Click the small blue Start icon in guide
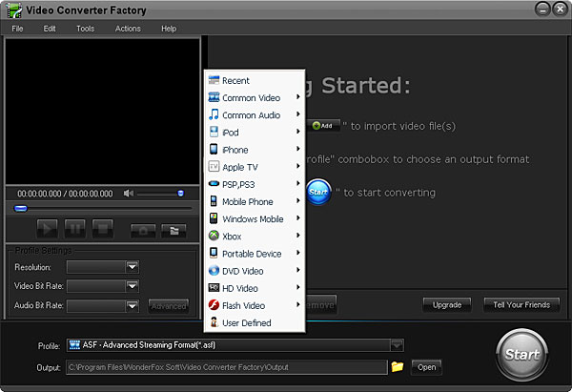This screenshot has height=392, width=572. pos(318,192)
